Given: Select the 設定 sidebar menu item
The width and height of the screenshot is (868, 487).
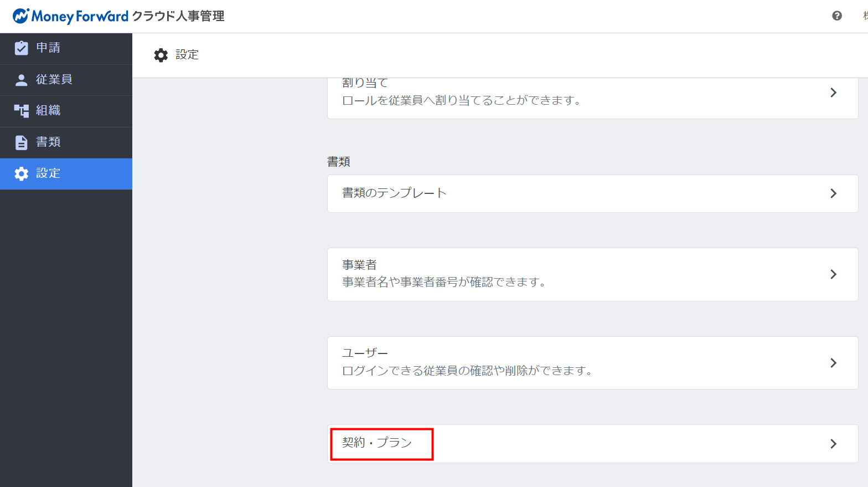Looking at the screenshot, I should point(66,174).
